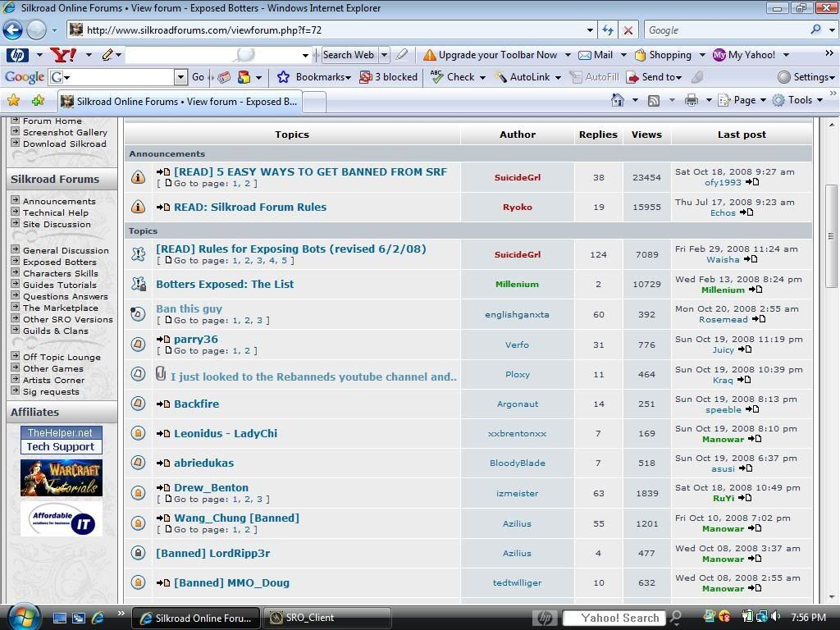Screen dimensions: 840x630
Task: Click the Add to Favorites icon
Action: pos(38,100)
